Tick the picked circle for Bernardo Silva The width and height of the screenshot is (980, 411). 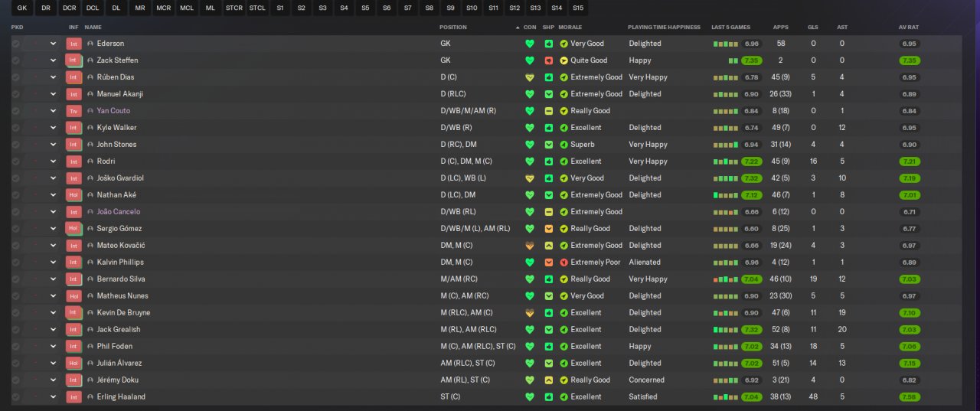(x=15, y=279)
